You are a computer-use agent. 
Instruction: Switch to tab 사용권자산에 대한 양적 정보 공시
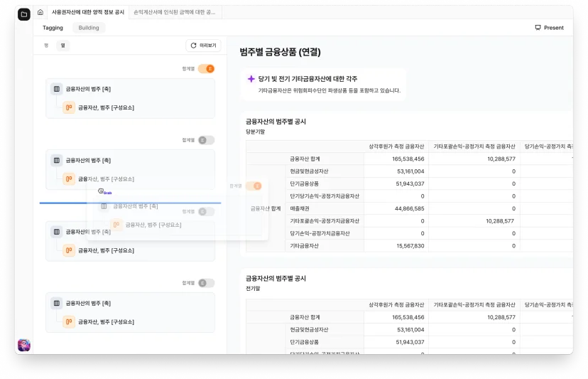tap(88, 12)
